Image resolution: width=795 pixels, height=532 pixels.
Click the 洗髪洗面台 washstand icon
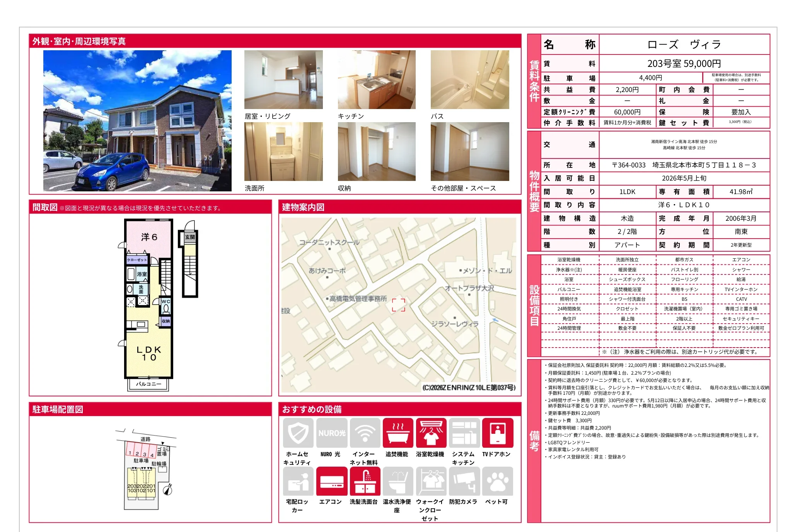click(365, 481)
